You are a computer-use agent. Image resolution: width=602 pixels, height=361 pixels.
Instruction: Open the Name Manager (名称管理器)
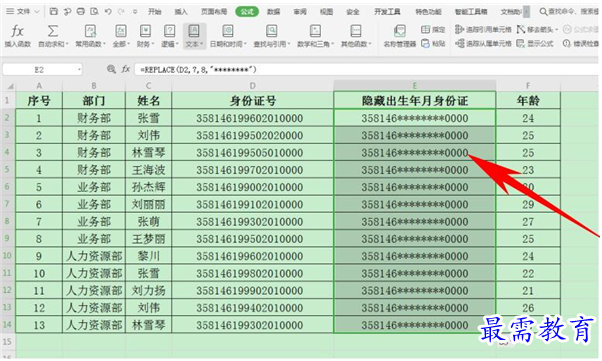(400, 36)
